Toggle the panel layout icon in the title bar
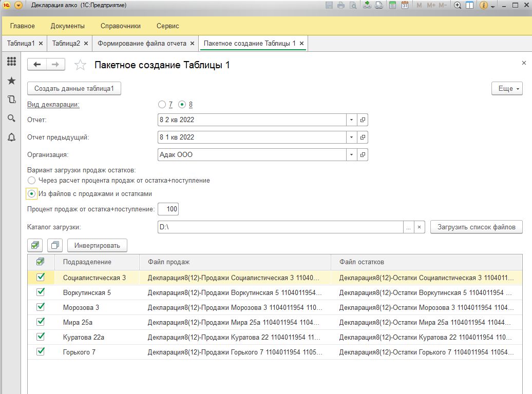Image resolution: width=532 pixels, height=394 pixels. (x=469, y=5)
